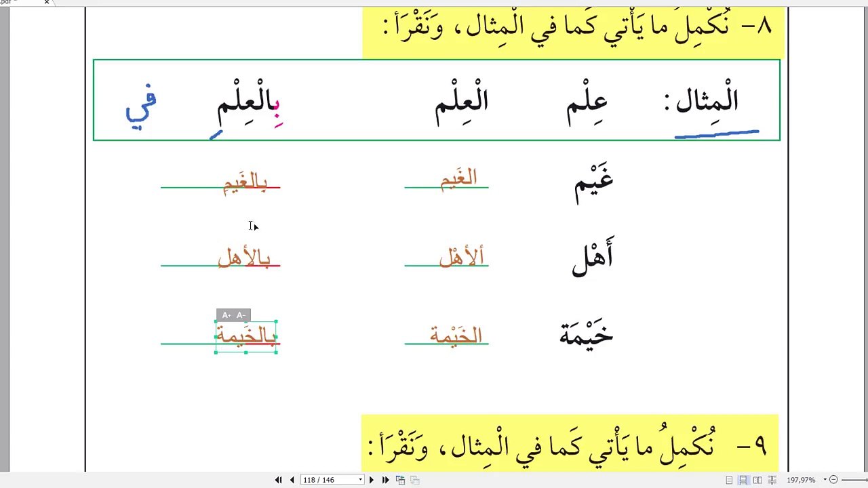Close the PDF document tab
Screen dimensions: 868x488
coord(47,2)
